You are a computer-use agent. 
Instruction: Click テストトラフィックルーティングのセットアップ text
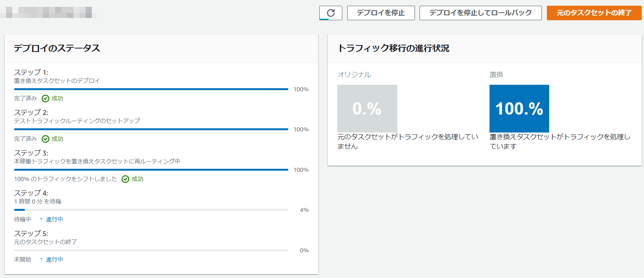(77, 121)
